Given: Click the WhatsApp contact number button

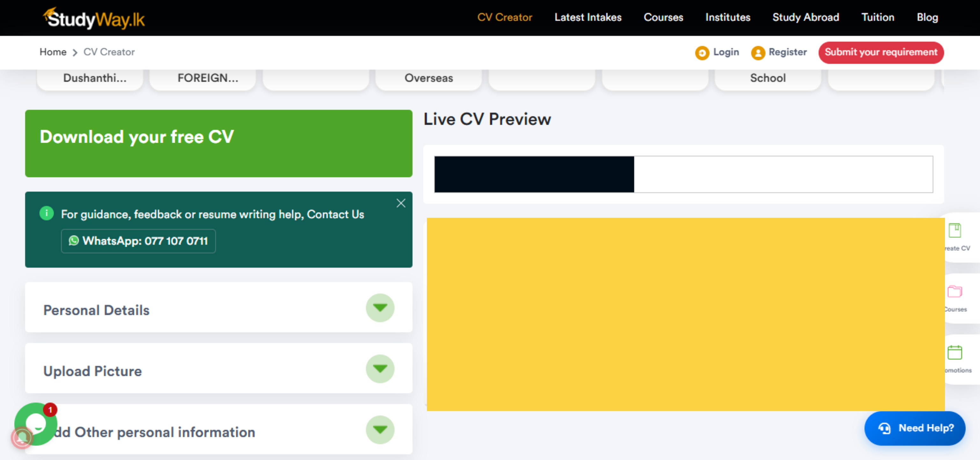Looking at the screenshot, I should click(138, 241).
